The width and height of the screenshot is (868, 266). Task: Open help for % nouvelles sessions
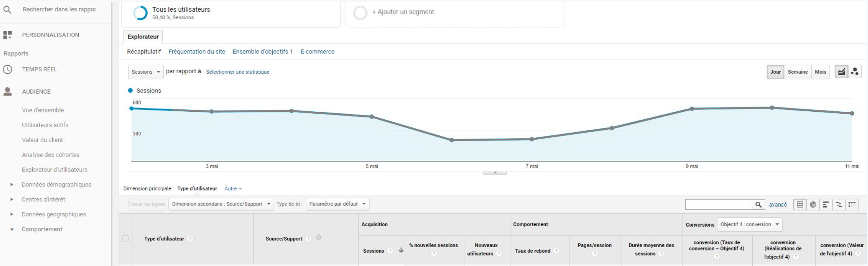pyautogui.click(x=434, y=253)
